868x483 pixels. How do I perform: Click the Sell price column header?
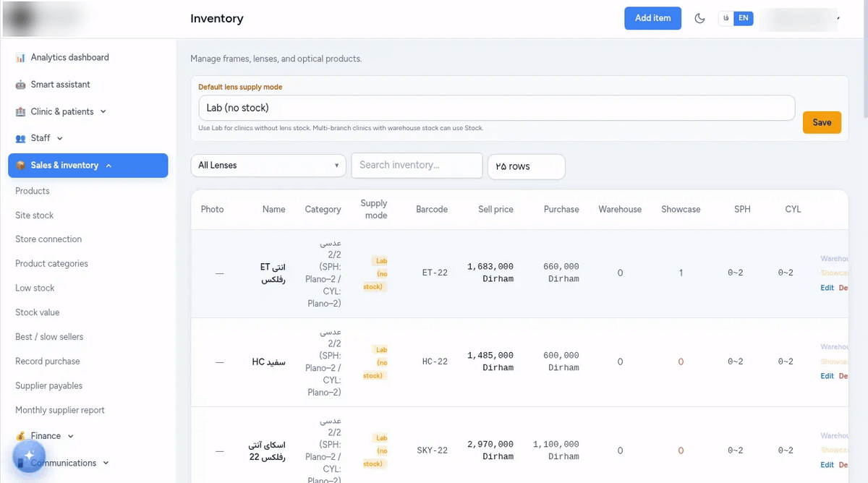pyautogui.click(x=495, y=210)
